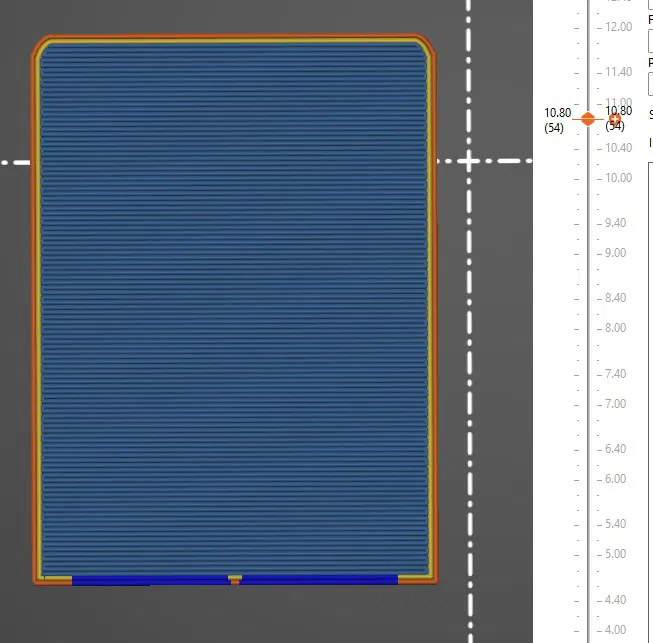The height and width of the screenshot is (643, 653).
Task: Grab the orange diamond layer slider thumb
Action: (588, 119)
